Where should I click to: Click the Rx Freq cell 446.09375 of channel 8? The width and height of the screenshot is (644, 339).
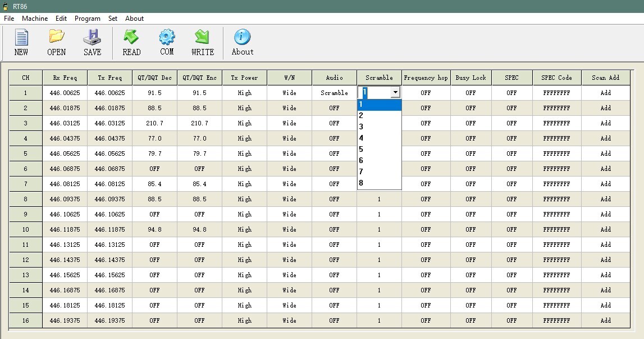pos(65,199)
